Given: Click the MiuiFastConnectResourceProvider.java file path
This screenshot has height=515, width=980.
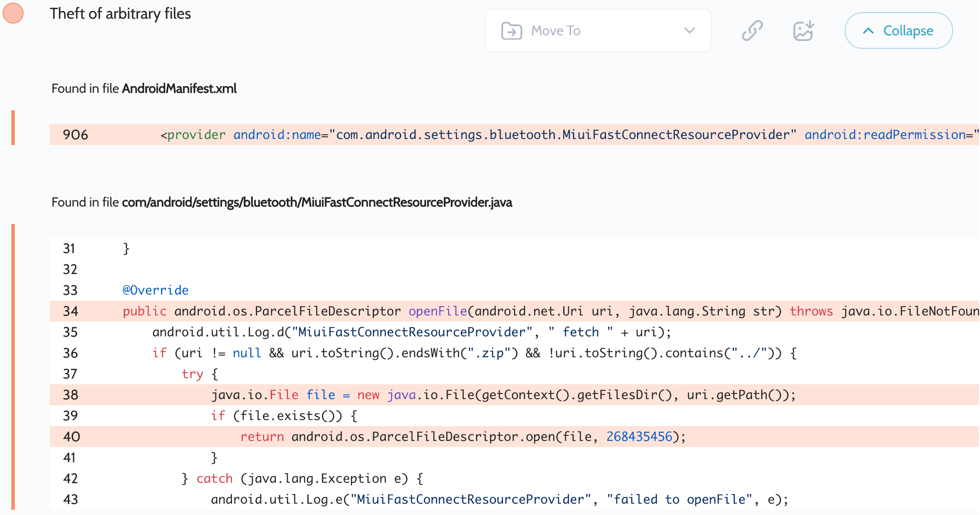Looking at the screenshot, I should (x=316, y=202).
